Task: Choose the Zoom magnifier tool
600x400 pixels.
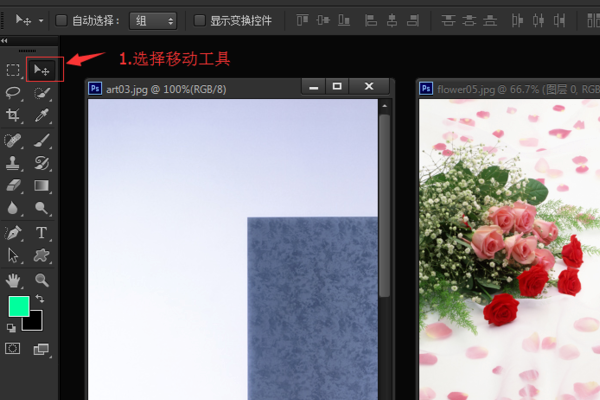Action: [x=42, y=279]
